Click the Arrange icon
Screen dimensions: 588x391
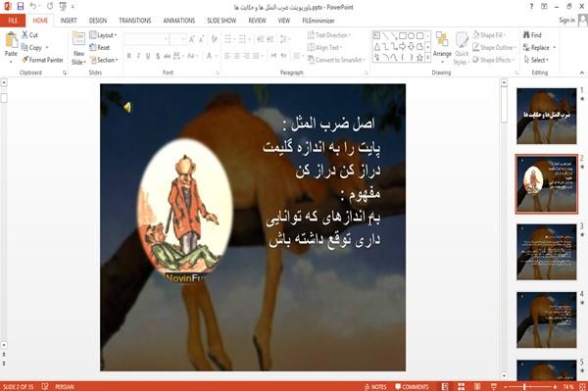click(442, 40)
